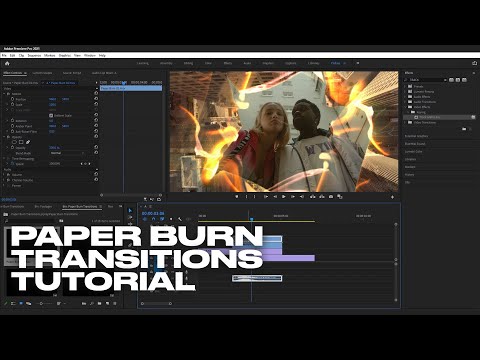Viewport: 480px width, 360px height.
Task: Open the Essential Graphics panel
Action: point(416,136)
